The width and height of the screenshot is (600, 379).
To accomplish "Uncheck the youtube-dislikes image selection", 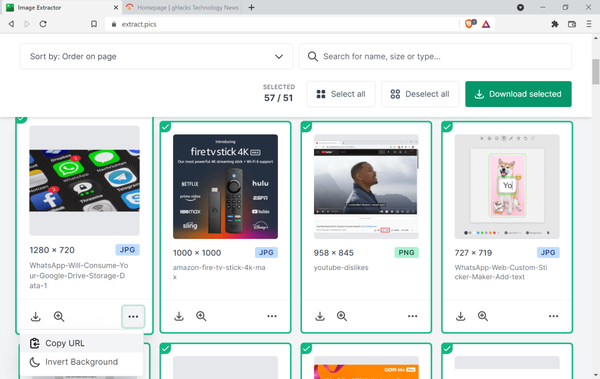I will click(306, 126).
